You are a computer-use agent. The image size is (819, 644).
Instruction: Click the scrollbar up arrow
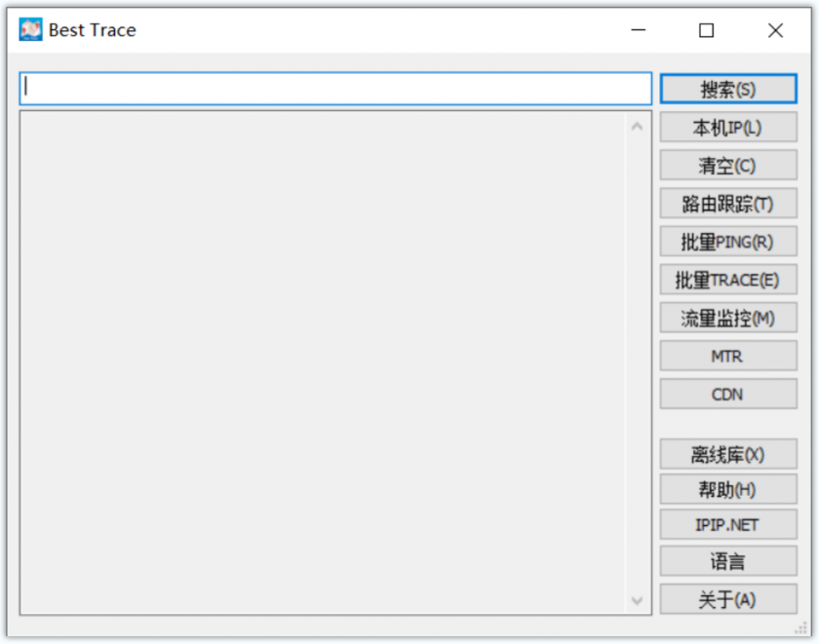point(638,125)
